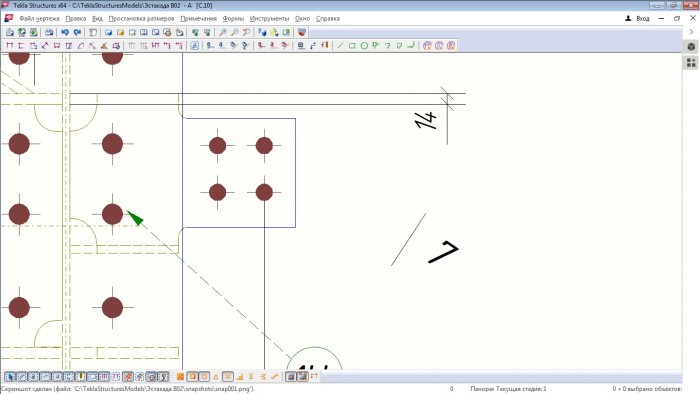Open the Справка menu
The image size is (700, 394).
point(328,18)
